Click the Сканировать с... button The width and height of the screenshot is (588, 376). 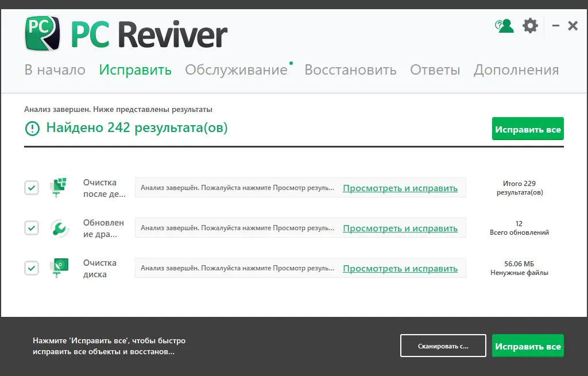(443, 346)
